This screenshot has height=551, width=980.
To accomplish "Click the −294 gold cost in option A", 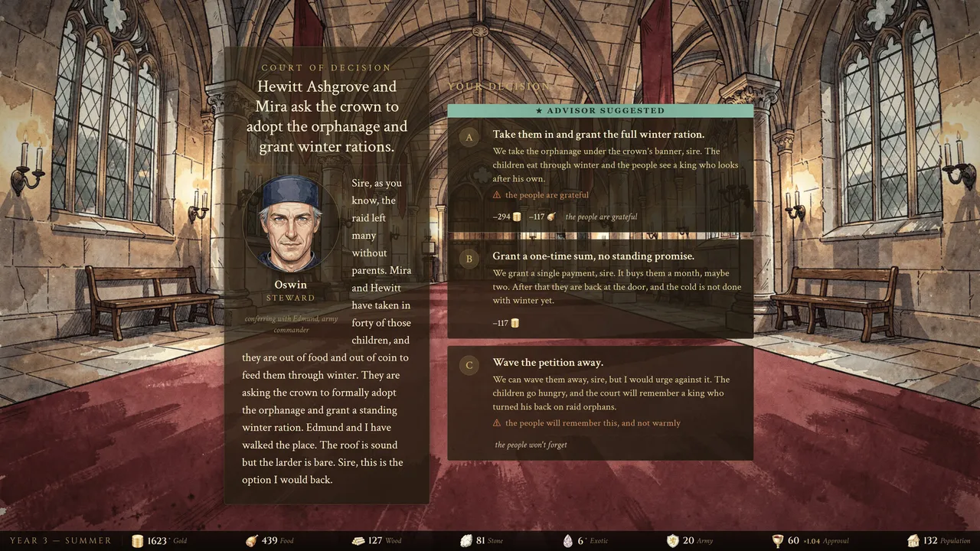I will 501,217.
